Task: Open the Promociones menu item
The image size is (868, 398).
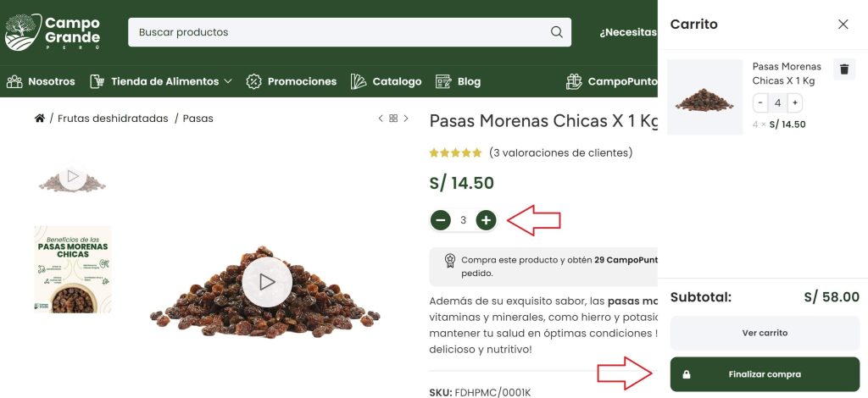Action: click(292, 81)
